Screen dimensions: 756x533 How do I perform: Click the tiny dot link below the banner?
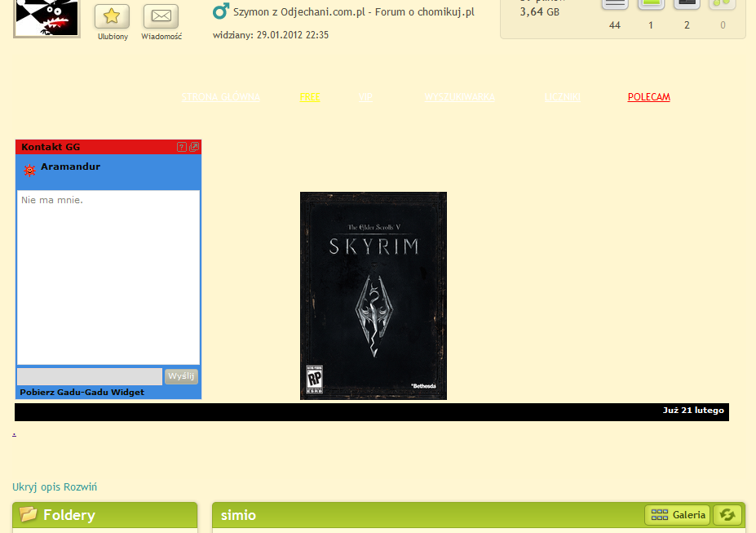coord(14,434)
